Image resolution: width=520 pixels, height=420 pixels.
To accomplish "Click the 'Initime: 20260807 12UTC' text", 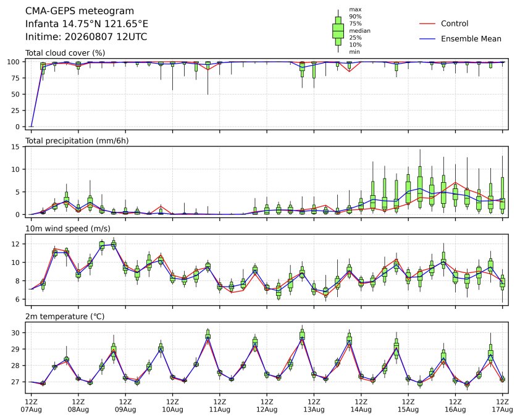I will [86, 36].
